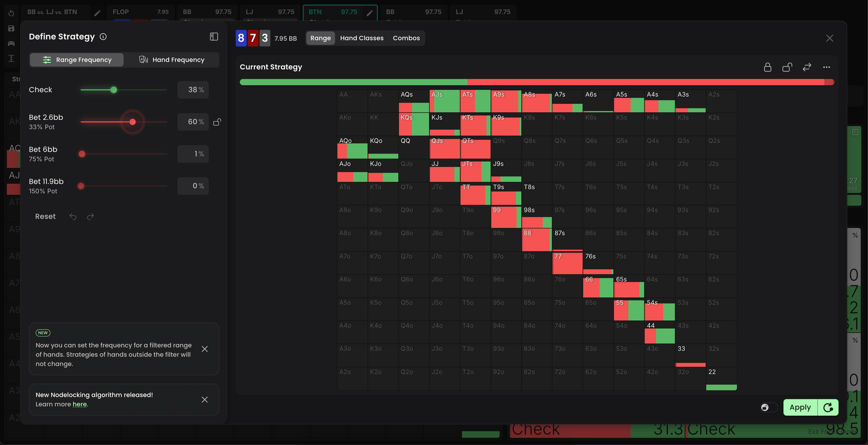Follow the Learn more 'here' link
Screen dimensions: 868x445
80,404
